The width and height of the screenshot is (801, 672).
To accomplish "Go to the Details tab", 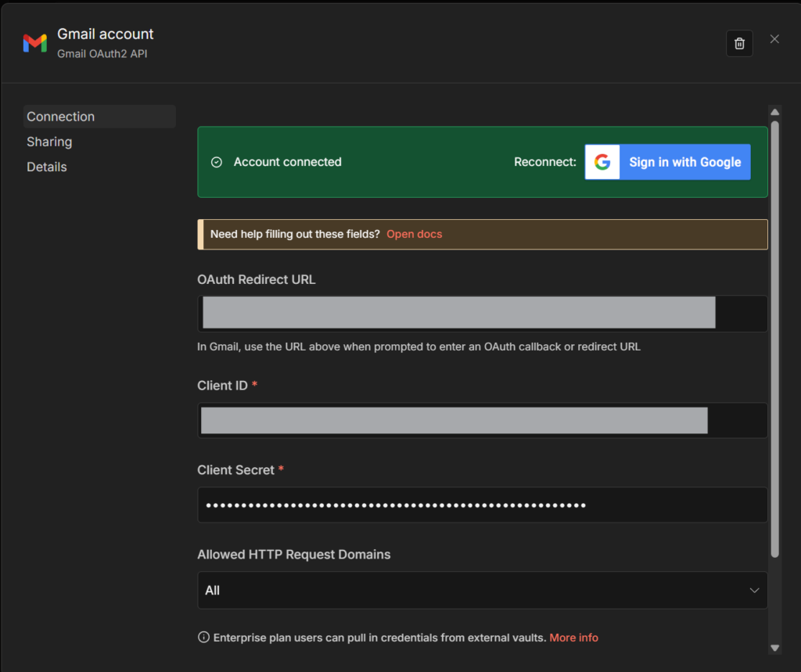I will pos(47,167).
